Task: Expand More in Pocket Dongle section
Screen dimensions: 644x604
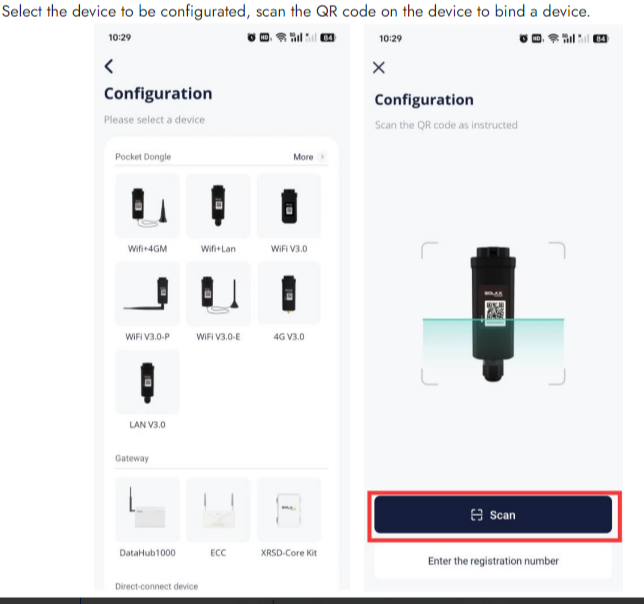Action: click(303, 157)
